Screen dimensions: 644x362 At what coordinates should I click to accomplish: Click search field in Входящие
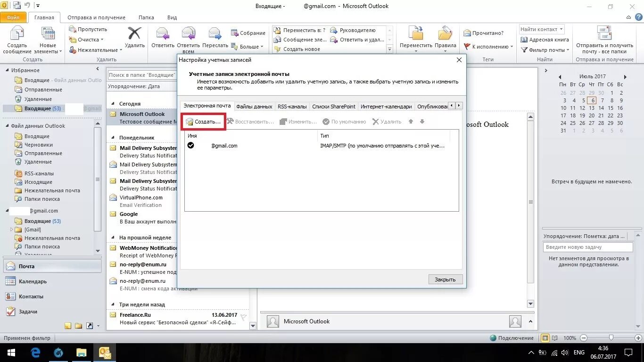(x=142, y=75)
